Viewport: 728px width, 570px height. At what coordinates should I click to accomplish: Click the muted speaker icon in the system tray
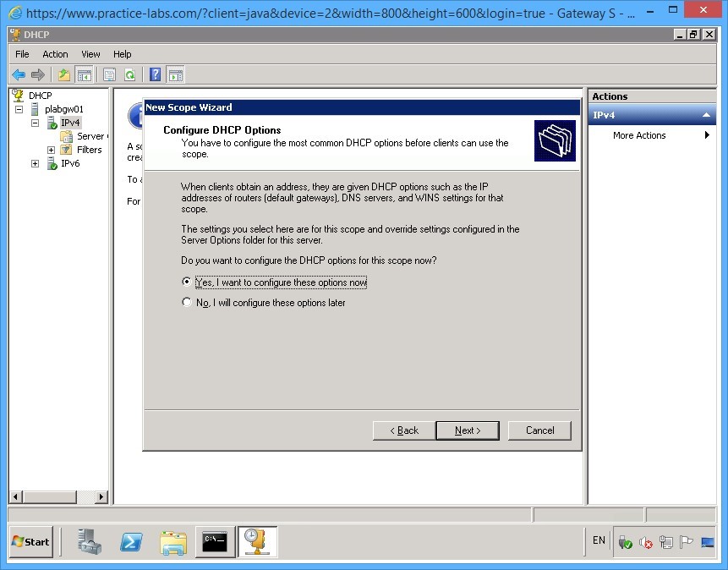click(646, 542)
